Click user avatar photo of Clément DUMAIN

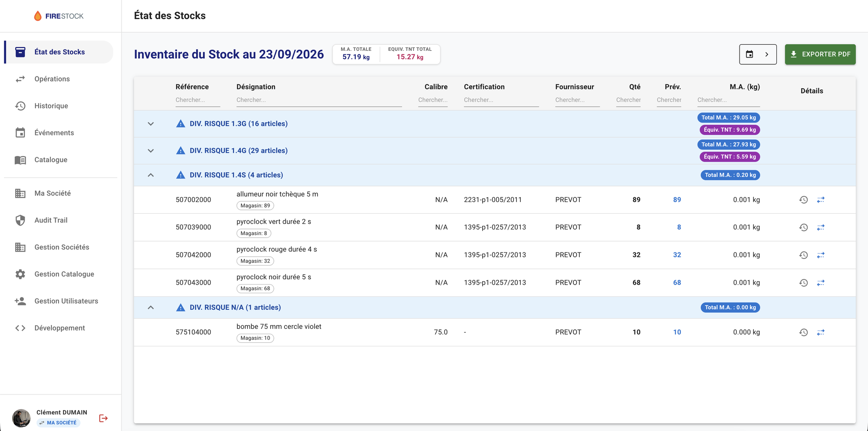point(21,418)
